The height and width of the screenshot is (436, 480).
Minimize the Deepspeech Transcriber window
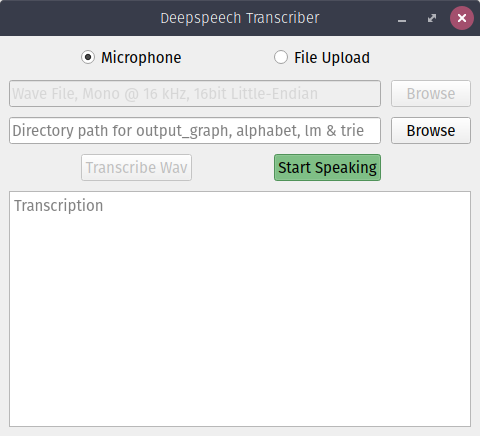tap(402, 18)
